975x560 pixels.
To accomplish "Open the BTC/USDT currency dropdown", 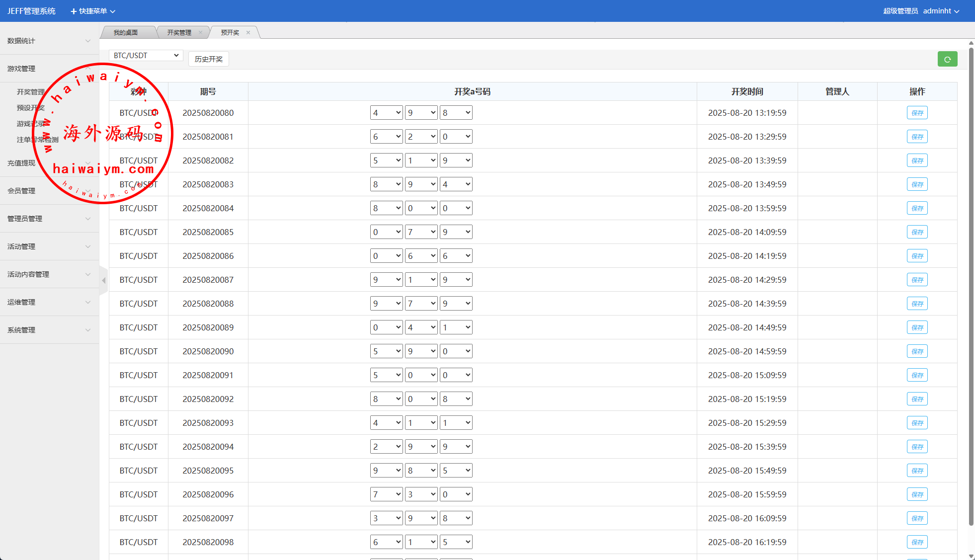I will coord(146,56).
